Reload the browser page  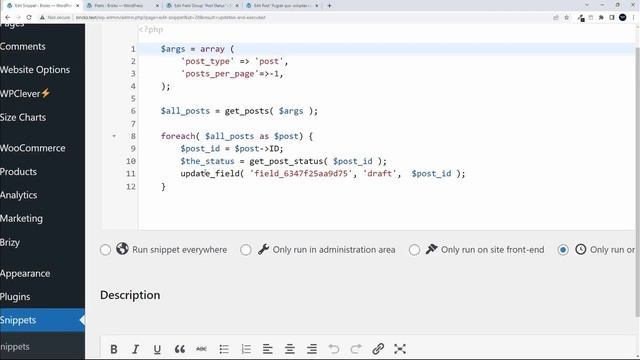pos(29,18)
